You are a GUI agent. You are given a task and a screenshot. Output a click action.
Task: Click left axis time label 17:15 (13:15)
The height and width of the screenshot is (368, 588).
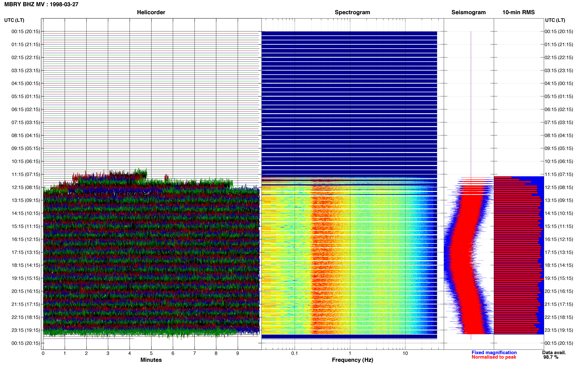tap(26, 252)
